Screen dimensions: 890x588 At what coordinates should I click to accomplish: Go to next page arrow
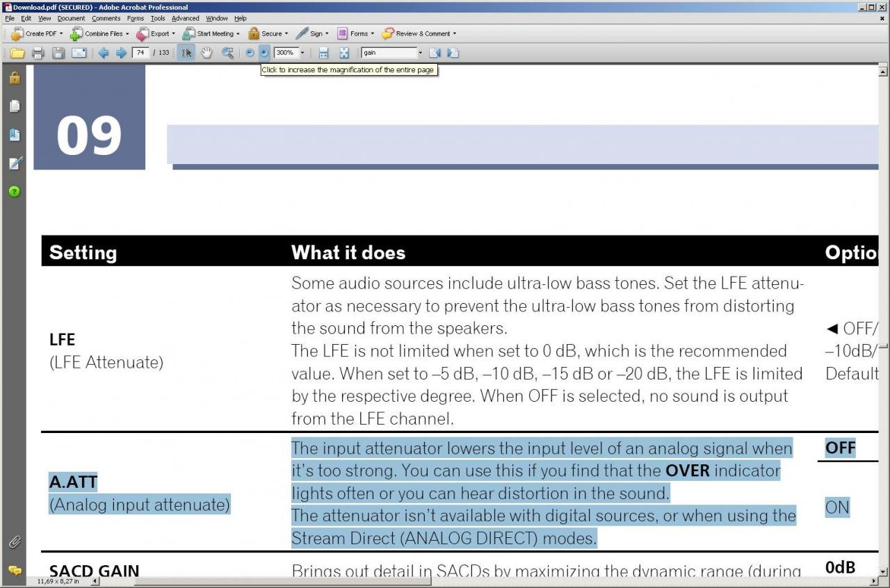(x=121, y=53)
